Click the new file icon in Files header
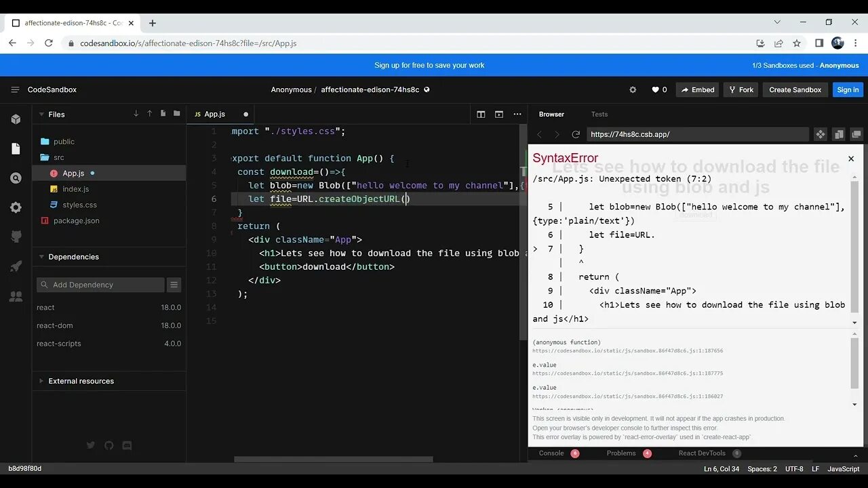 (163, 114)
